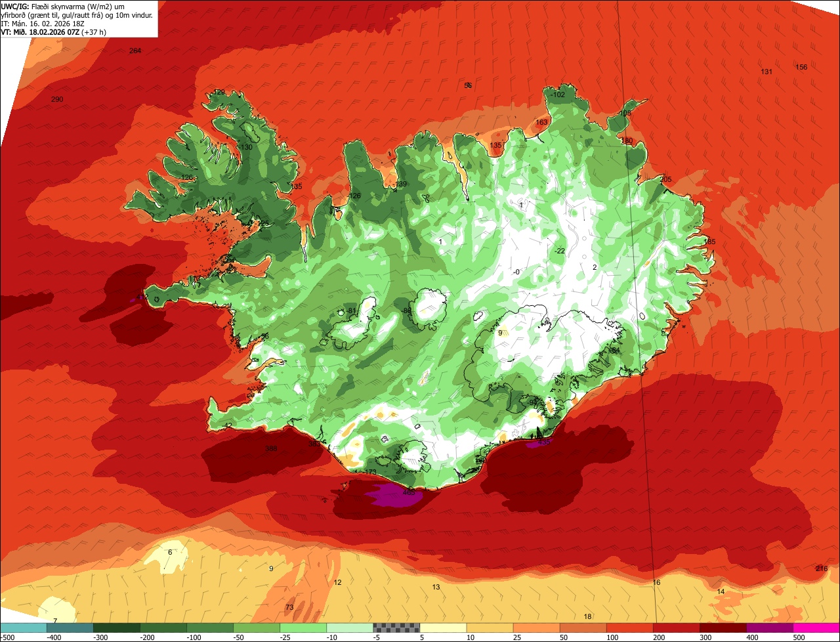Click the magenta legend swatch after 500
This screenshot has width=840, height=642.
pos(816,628)
